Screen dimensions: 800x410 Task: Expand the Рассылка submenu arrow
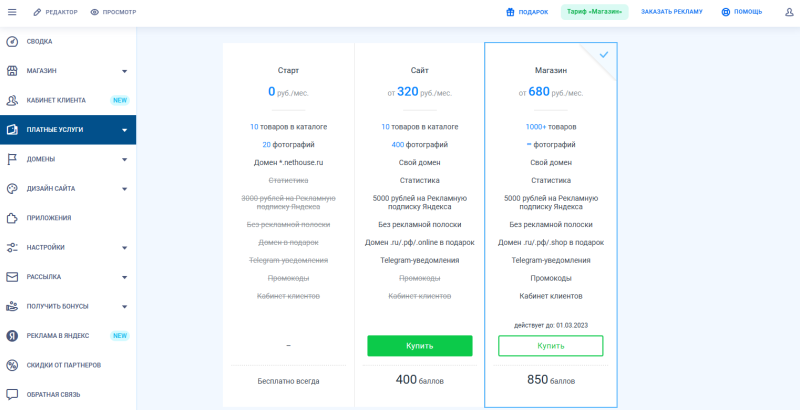click(x=124, y=277)
